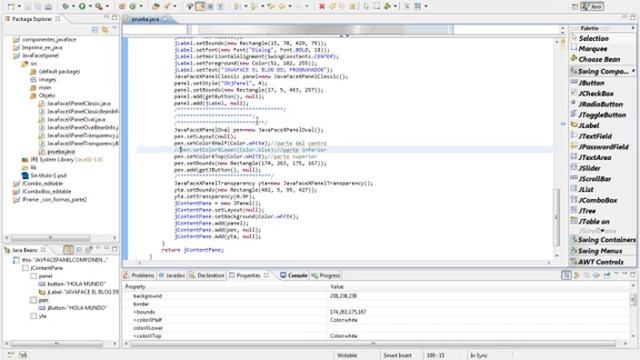This screenshot has height=360, width=640.
Task: Switch to the Problems tab
Action: pos(139,276)
